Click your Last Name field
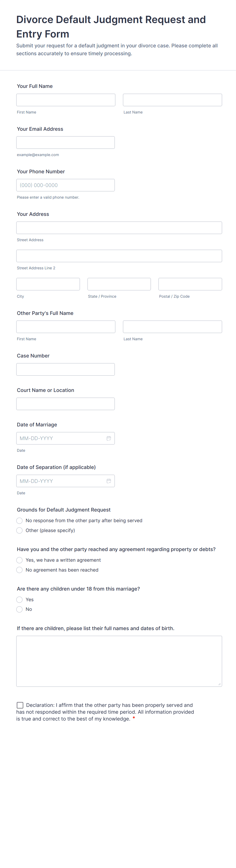Image resolution: width=236 pixels, height=868 pixels. 172,100
